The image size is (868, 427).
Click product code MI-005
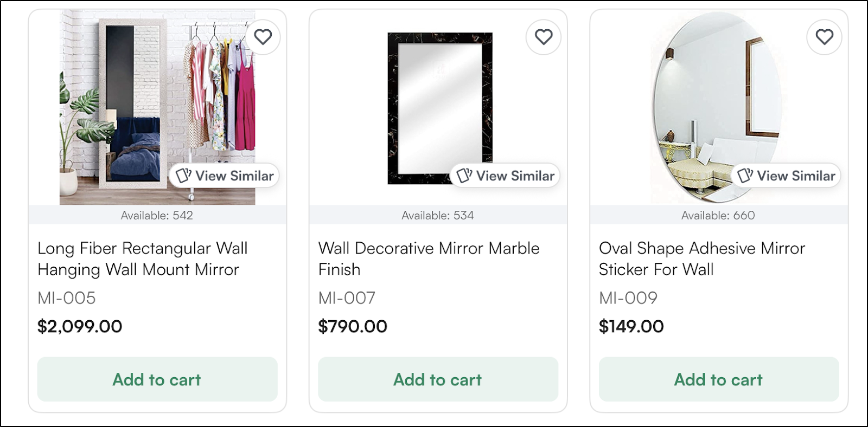(x=67, y=298)
